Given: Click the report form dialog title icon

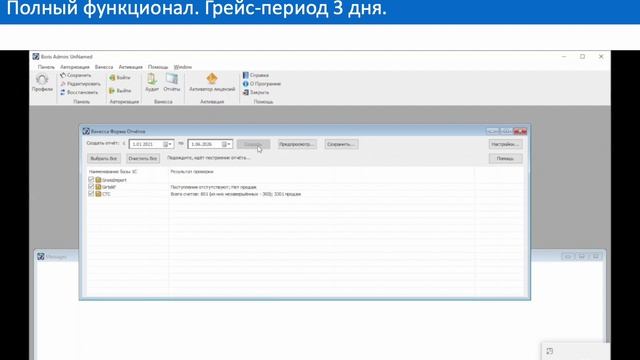Looking at the screenshot, I should click(86, 131).
